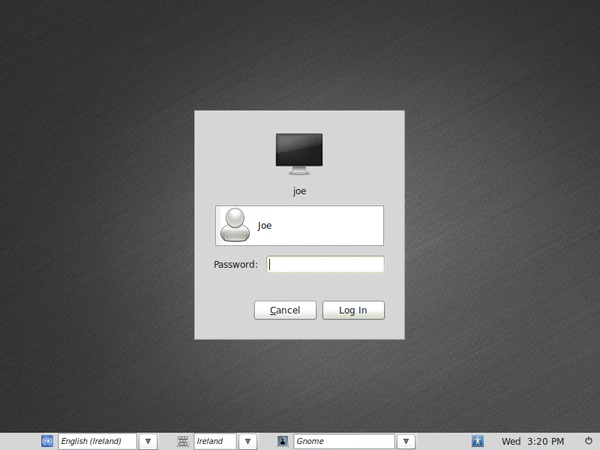Click the joe hostname text under monitor
Image resolution: width=600 pixels, height=450 pixels.
click(299, 187)
